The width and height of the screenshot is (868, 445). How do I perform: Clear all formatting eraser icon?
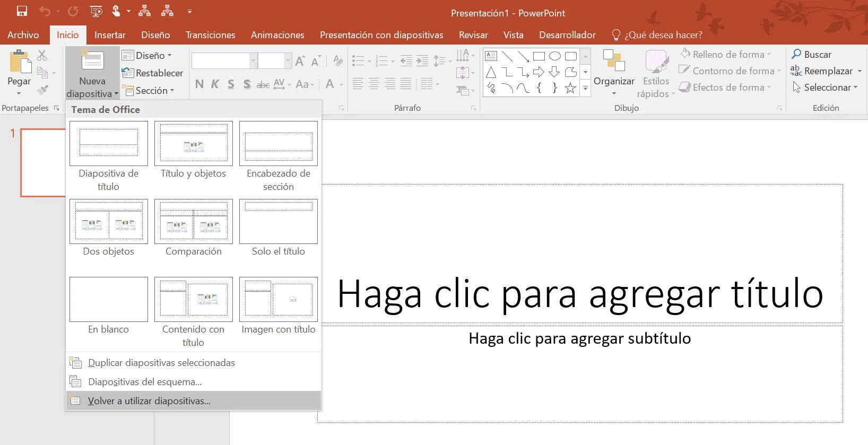tap(338, 61)
